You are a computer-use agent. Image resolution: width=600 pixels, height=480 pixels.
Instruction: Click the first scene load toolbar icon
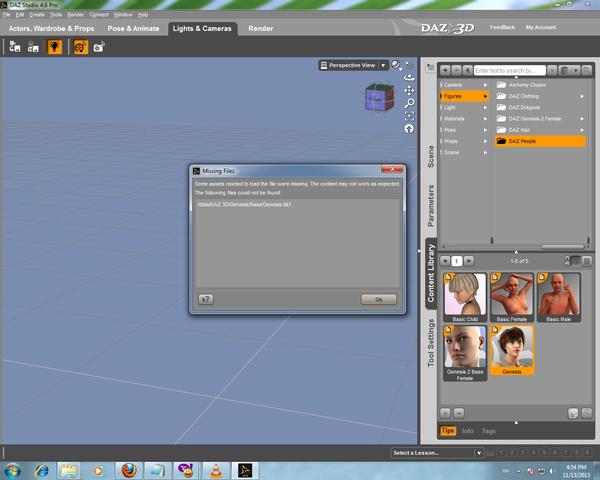click(15, 47)
